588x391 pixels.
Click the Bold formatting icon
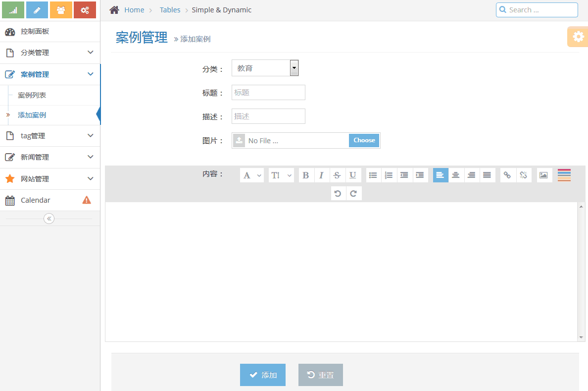click(306, 175)
